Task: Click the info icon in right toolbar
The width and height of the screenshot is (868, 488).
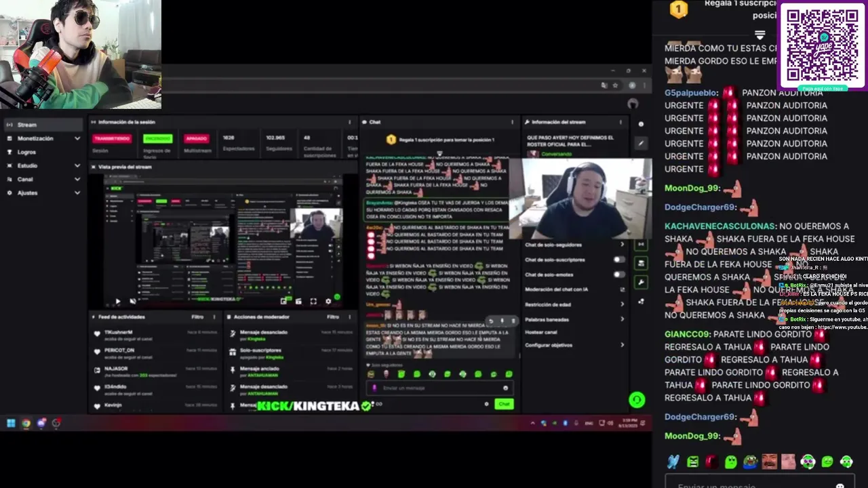Action: pos(641,124)
